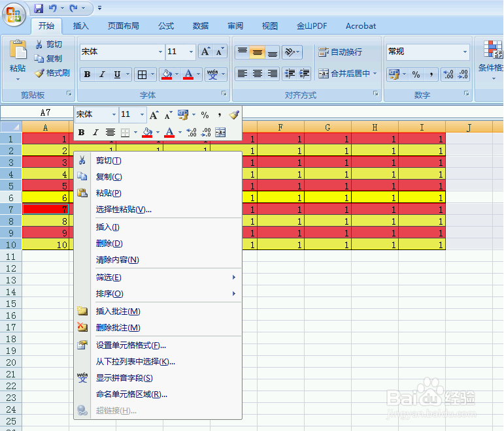Select 清除内容(N) from context menu

click(158, 259)
